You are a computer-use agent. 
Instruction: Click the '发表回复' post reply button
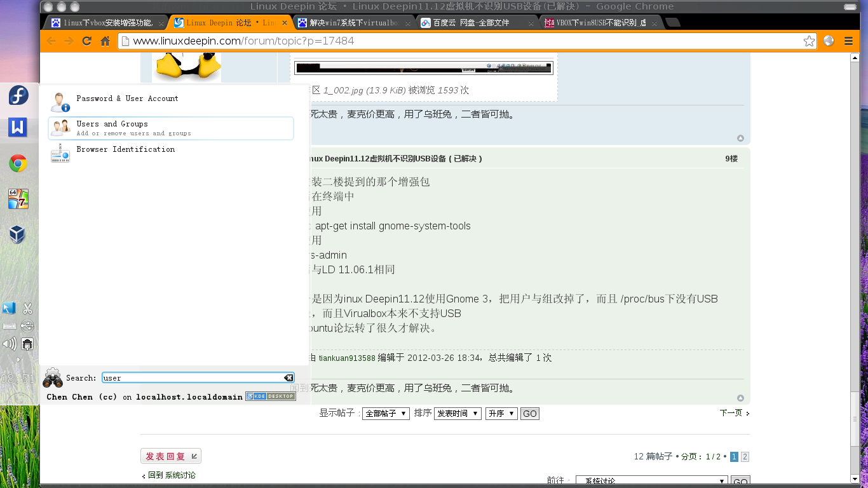click(171, 456)
